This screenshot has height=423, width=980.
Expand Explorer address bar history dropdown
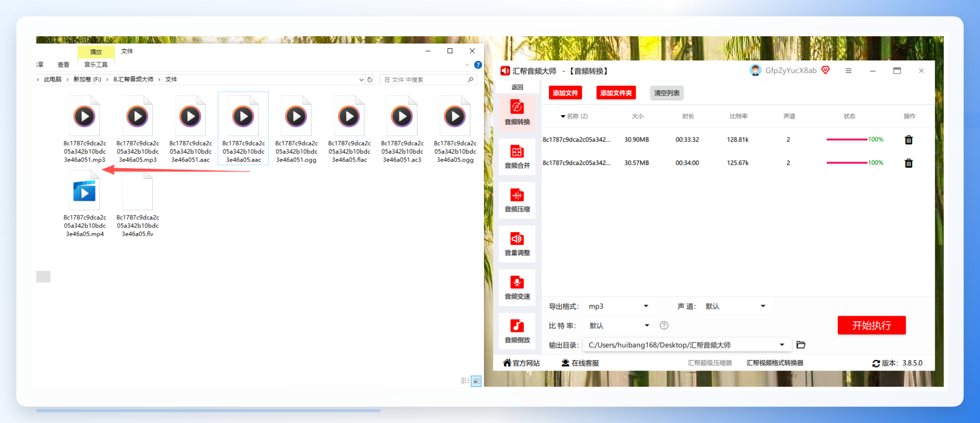pos(361,80)
